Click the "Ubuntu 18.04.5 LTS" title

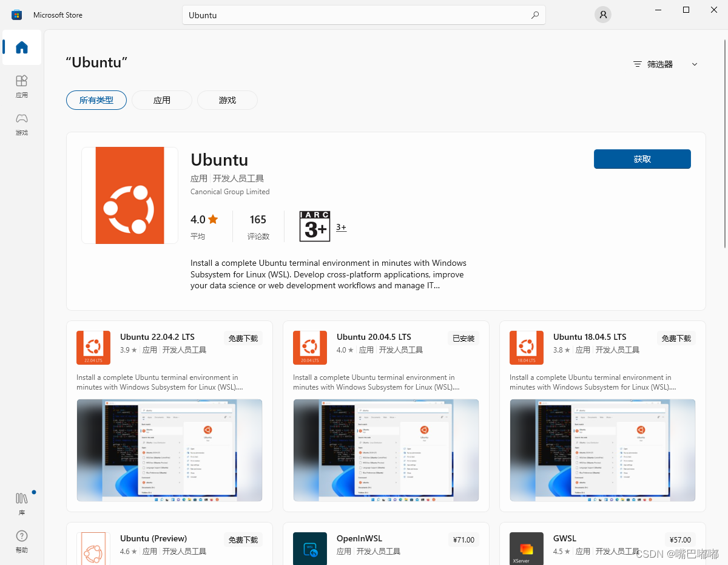[x=590, y=337]
